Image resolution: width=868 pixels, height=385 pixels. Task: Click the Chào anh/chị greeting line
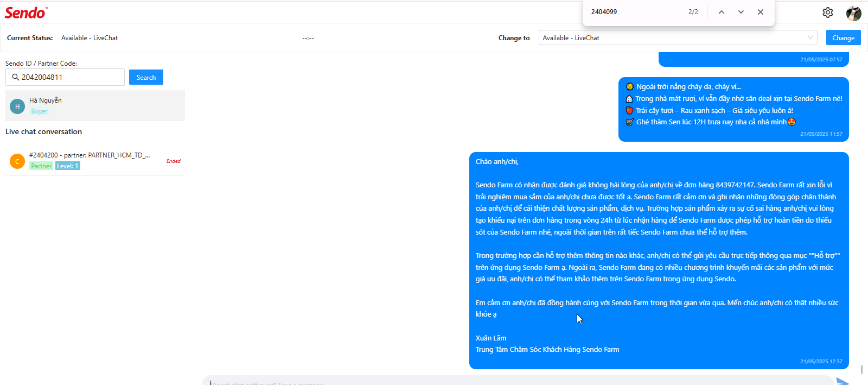click(x=497, y=162)
